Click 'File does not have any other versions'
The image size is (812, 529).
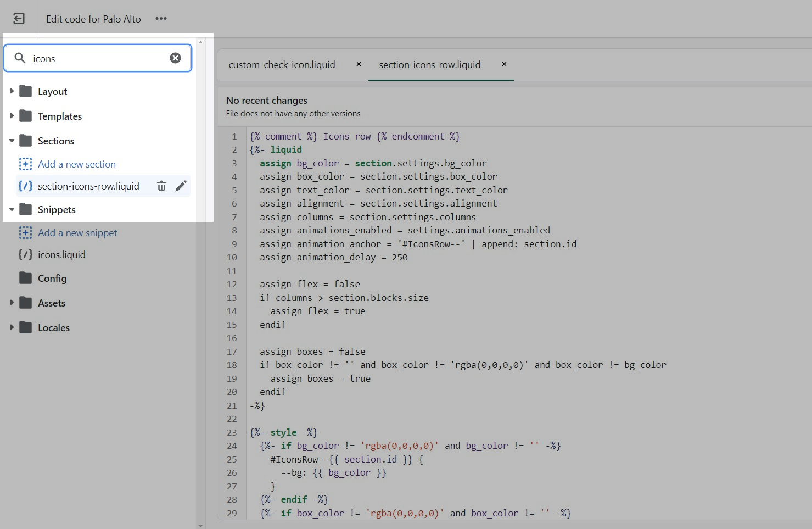pyautogui.click(x=293, y=114)
